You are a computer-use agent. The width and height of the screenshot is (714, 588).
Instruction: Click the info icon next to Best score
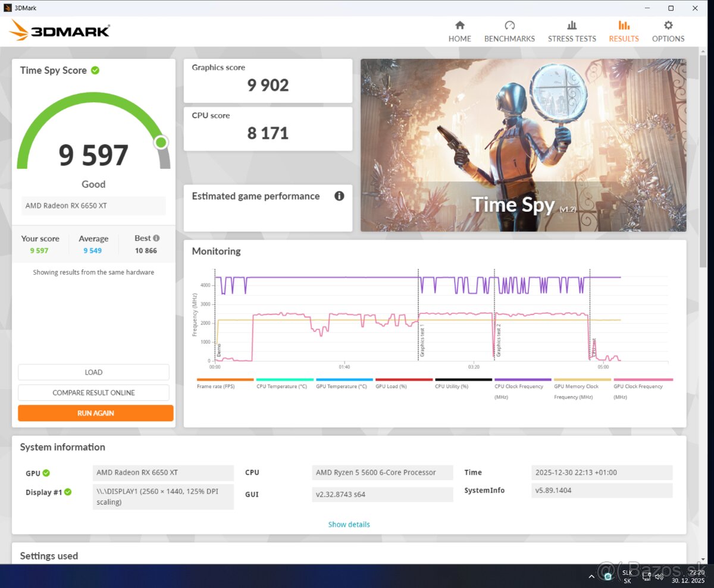pyautogui.click(x=156, y=238)
